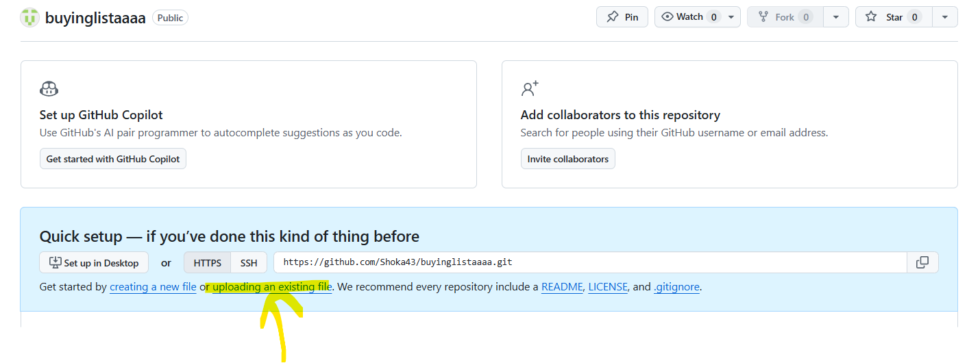Click the add collaborators person icon
Viewport: 980px width, 363px height.
pos(530,89)
